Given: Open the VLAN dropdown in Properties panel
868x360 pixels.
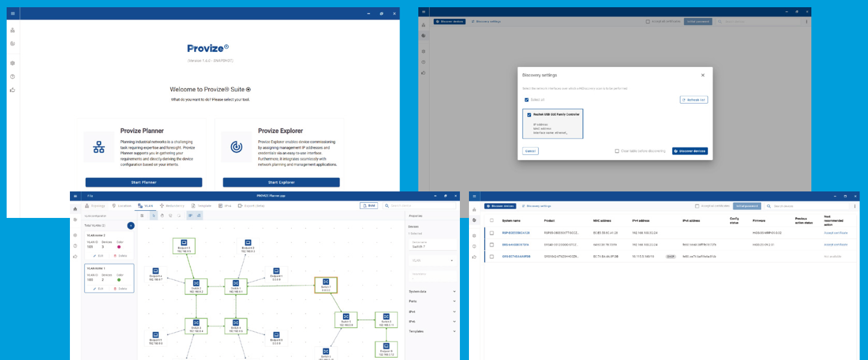Looking at the screenshot, I should point(432,261).
